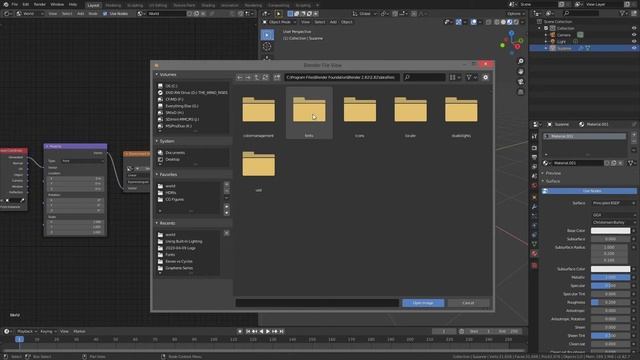The height and width of the screenshot is (360, 640).
Task: Toggle visibility eye for Suzanne
Action: (634, 48)
